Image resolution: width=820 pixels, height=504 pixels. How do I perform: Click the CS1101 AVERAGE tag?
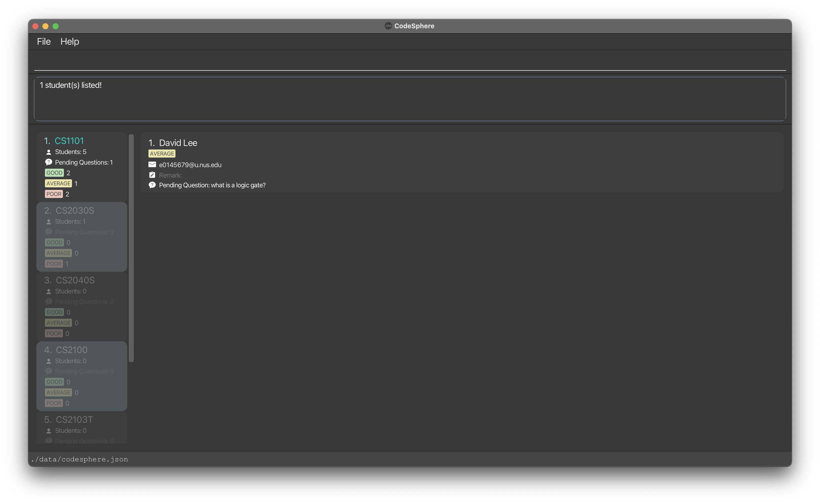(58, 183)
